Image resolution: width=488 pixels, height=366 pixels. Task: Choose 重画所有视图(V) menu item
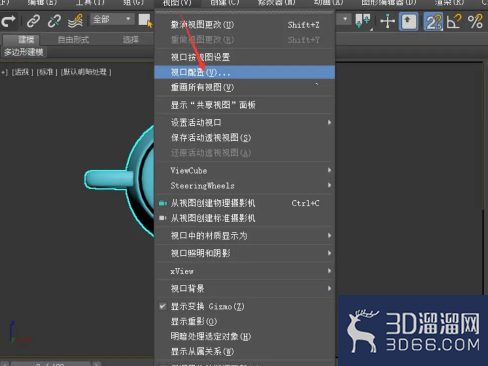(245, 87)
